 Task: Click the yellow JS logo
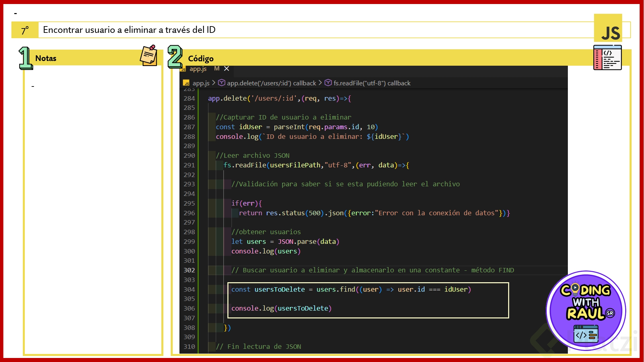[x=608, y=29]
